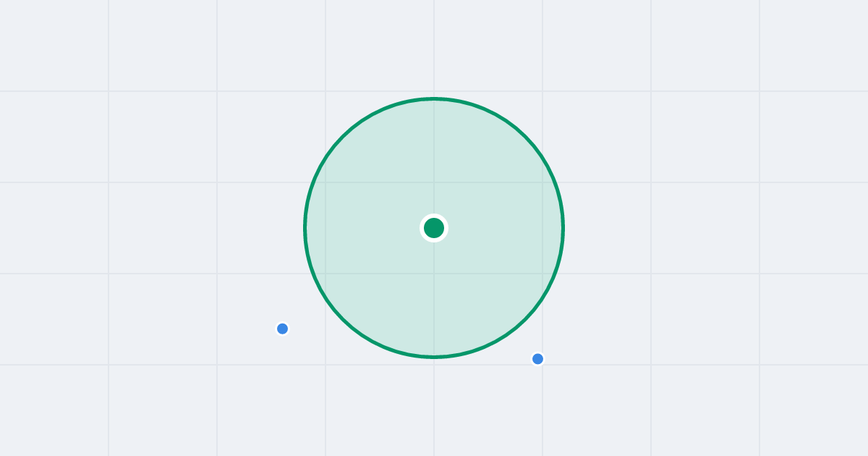Image resolution: width=868 pixels, height=456 pixels.
Task: Click shaded circle area above center marker
Action: [x=434, y=159]
